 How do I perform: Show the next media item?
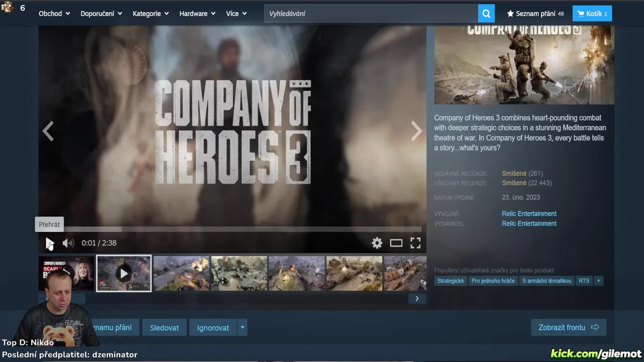click(416, 132)
